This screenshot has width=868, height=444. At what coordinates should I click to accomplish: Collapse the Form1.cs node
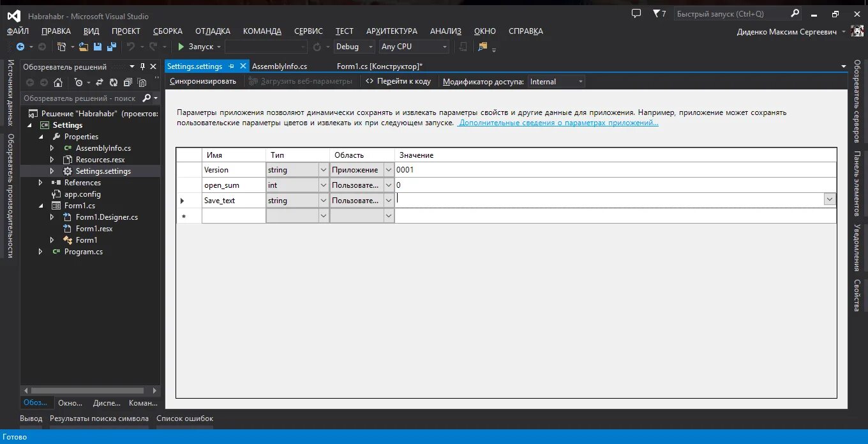tap(41, 206)
